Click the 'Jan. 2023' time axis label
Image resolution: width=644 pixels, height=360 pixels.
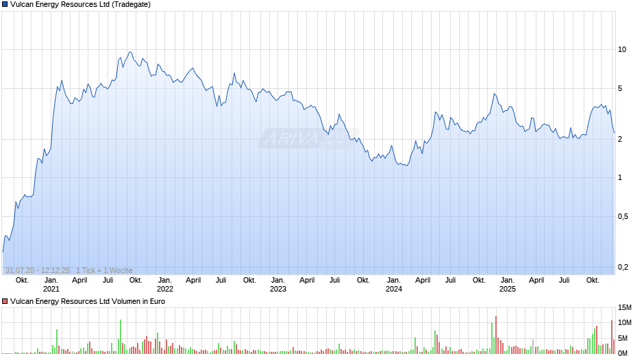278,285
